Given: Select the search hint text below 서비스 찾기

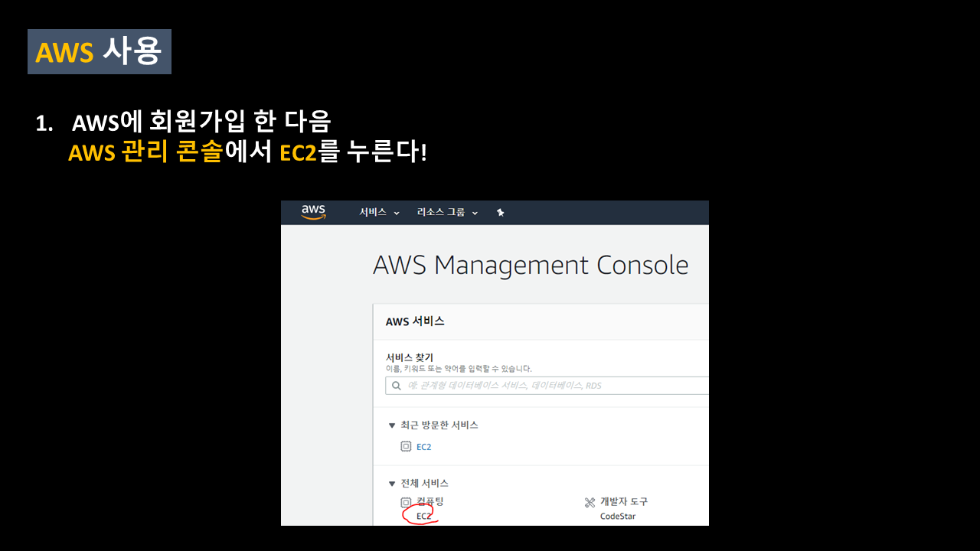Looking at the screenshot, I should [459, 369].
